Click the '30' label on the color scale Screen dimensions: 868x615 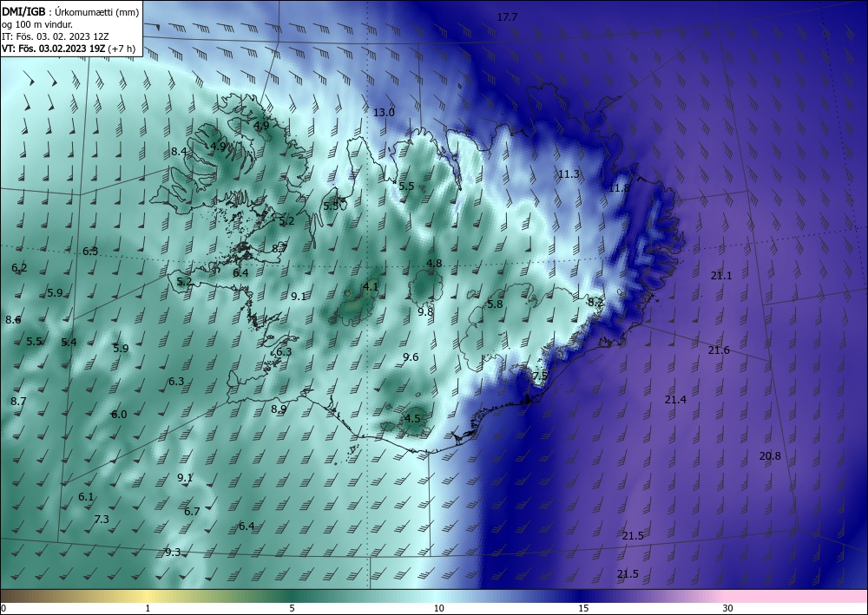728,609
